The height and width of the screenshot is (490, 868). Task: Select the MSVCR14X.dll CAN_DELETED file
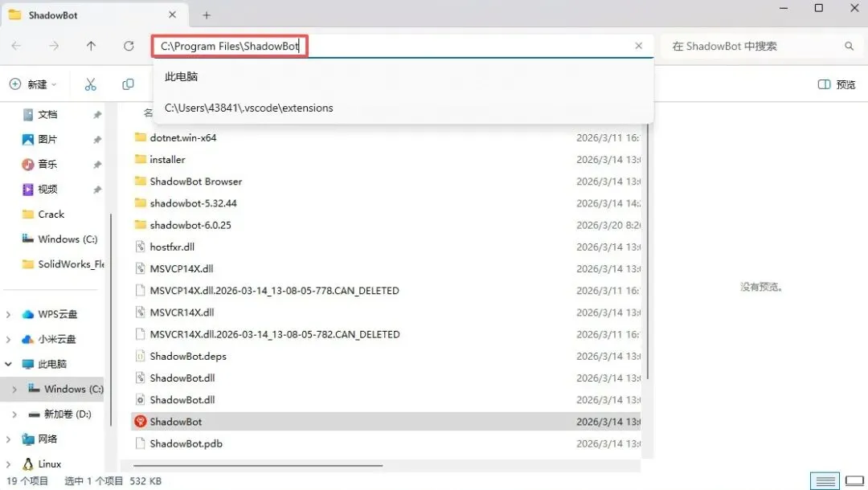tap(386, 334)
